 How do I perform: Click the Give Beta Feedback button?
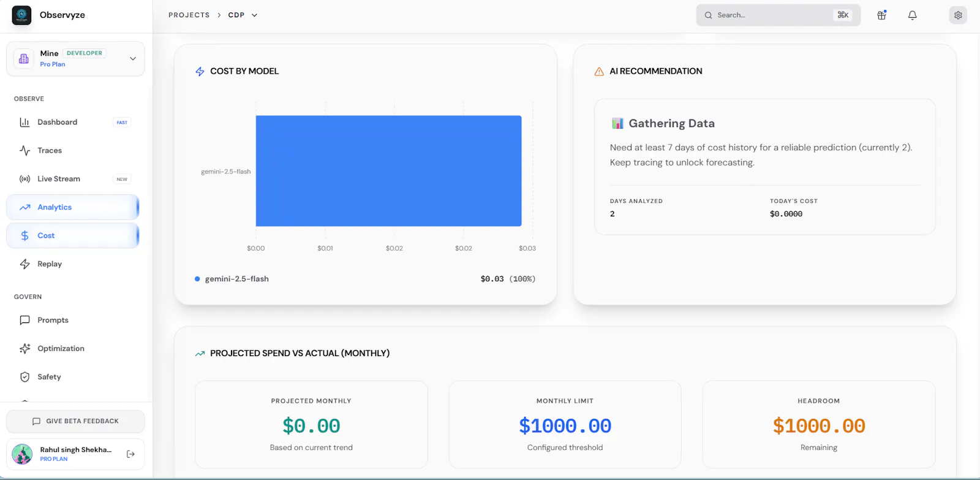point(75,421)
